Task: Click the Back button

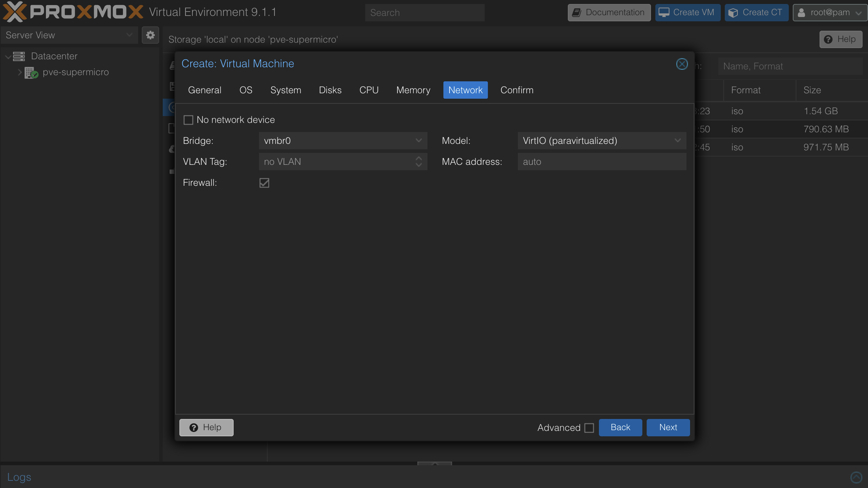Action: click(620, 427)
